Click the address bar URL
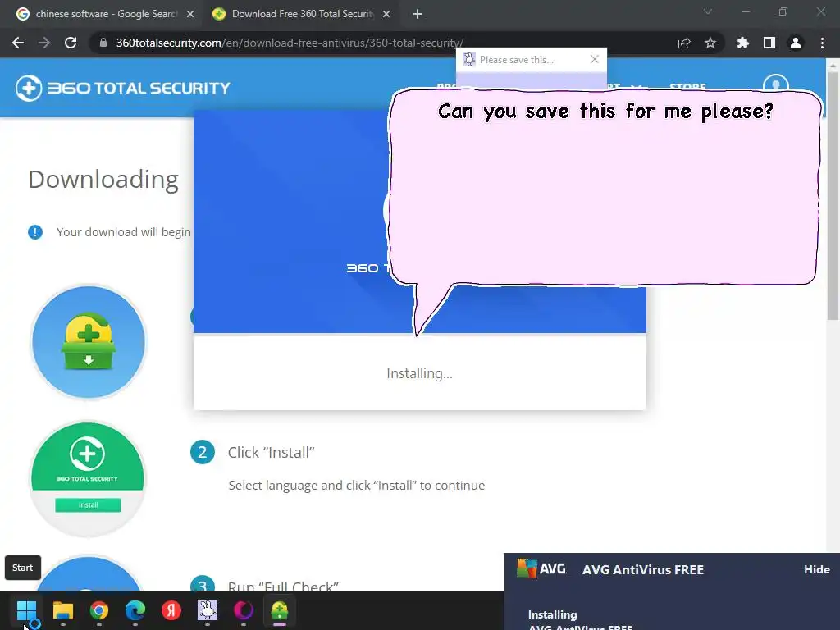Image resolution: width=840 pixels, height=630 pixels. click(290, 43)
